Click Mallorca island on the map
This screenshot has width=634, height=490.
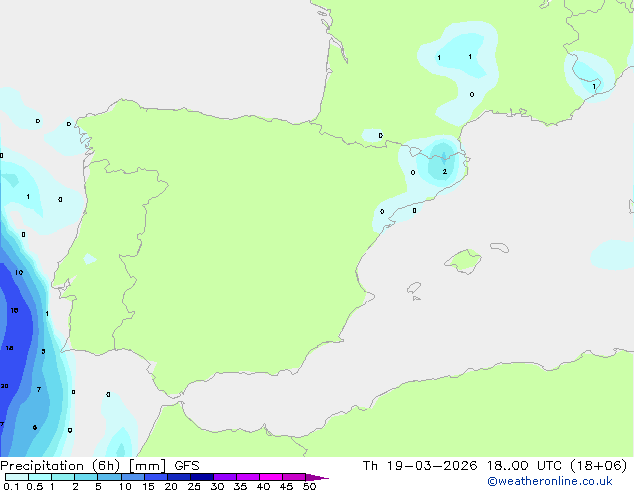(x=463, y=261)
